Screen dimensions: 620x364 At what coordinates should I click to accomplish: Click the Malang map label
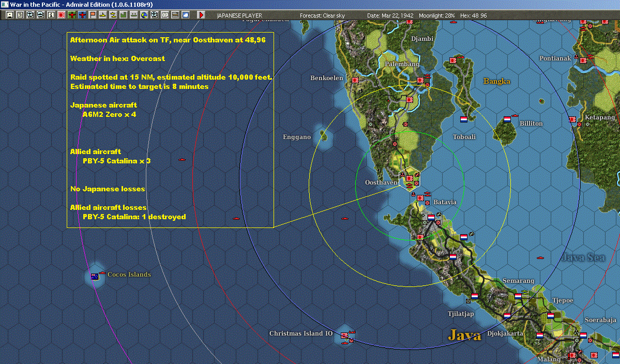pos(549,359)
